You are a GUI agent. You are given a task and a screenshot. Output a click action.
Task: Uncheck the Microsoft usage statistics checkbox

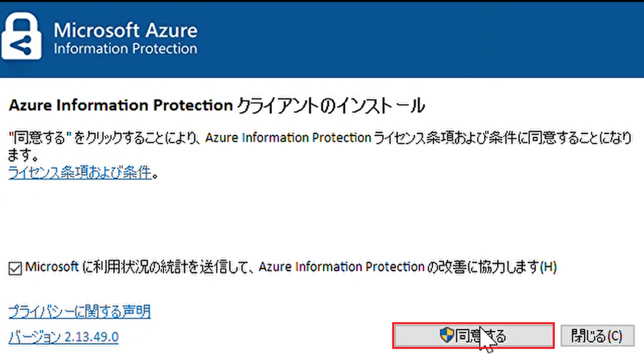(15, 269)
